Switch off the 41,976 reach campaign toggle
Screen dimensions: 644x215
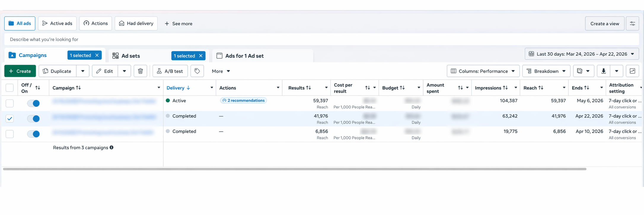[x=34, y=118]
